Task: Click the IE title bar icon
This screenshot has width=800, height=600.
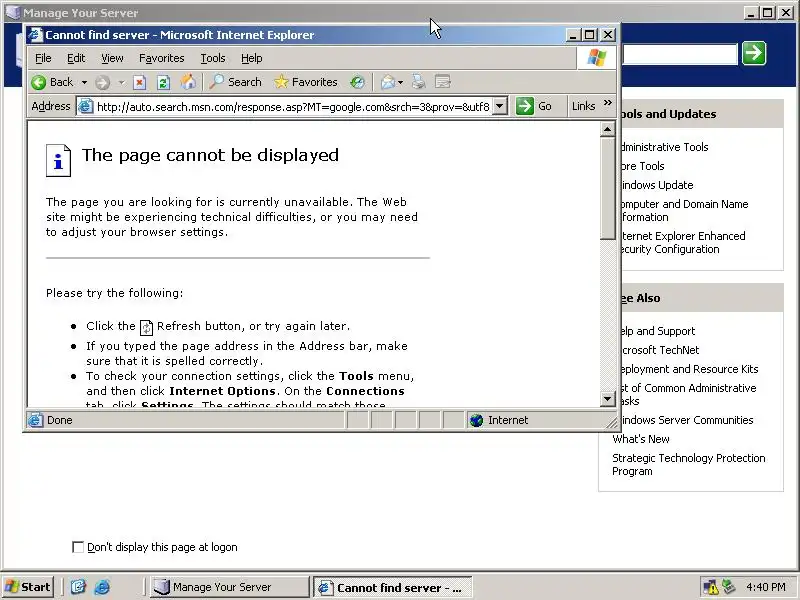Action: coord(35,35)
